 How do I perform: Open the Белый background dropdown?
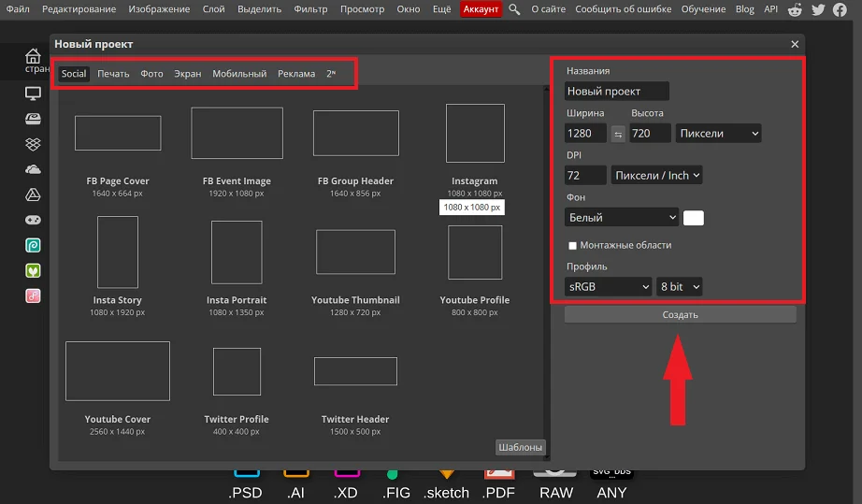click(x=622, y=217)
